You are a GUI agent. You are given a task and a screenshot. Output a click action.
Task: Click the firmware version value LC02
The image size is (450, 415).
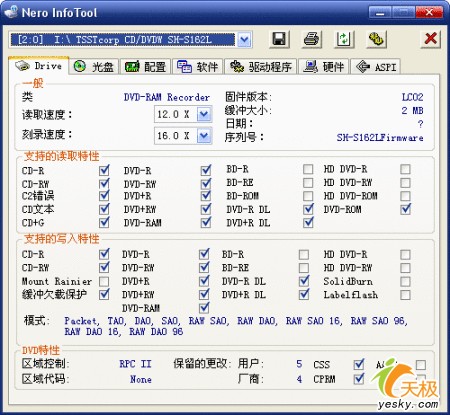pos(412,97)
